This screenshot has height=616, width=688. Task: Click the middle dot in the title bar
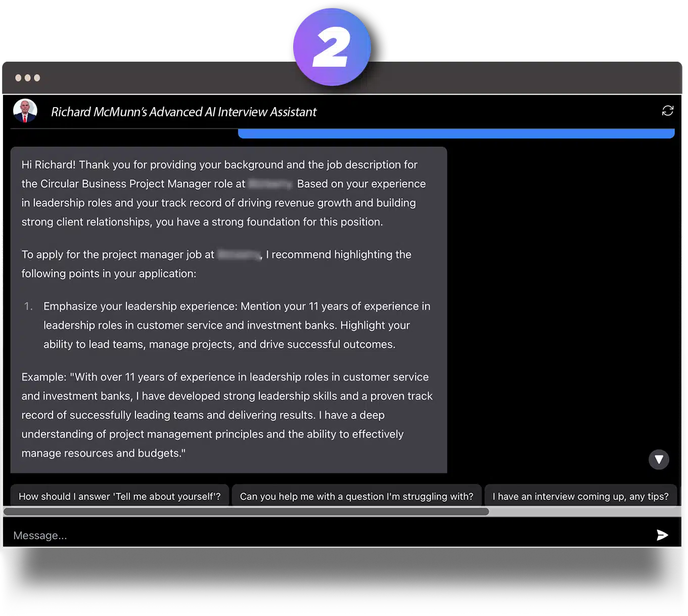click(x=28, y=78)
